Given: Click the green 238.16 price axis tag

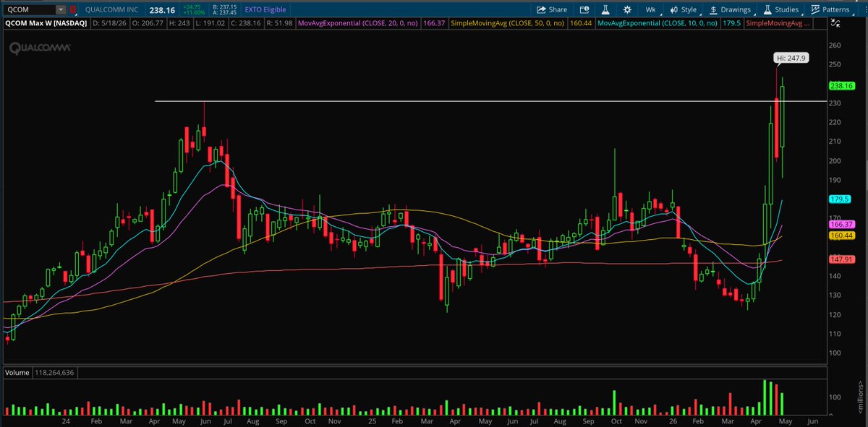Looking at the screenshot, I should (842, 86).
